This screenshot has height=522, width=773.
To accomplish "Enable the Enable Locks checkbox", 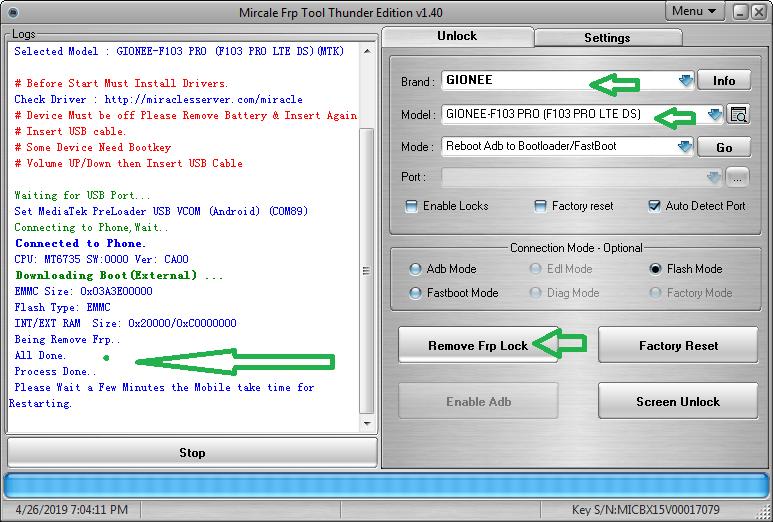I will click(411, 206).
